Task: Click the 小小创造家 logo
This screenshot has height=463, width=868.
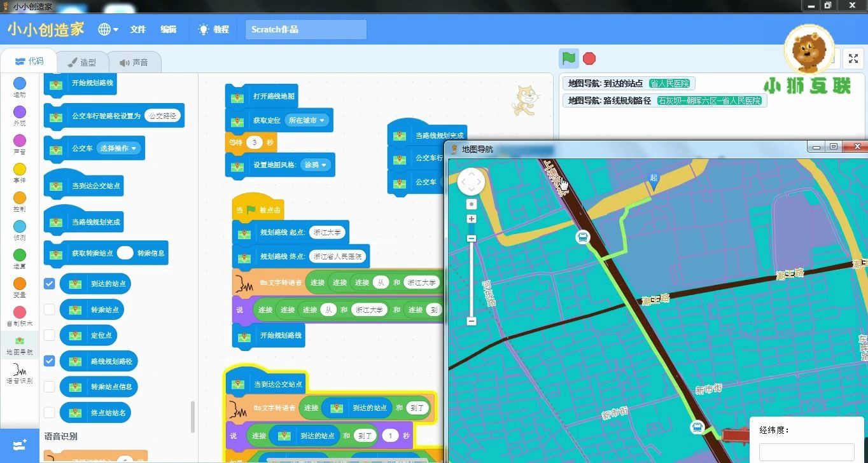Action: click(x=46, y=29)
